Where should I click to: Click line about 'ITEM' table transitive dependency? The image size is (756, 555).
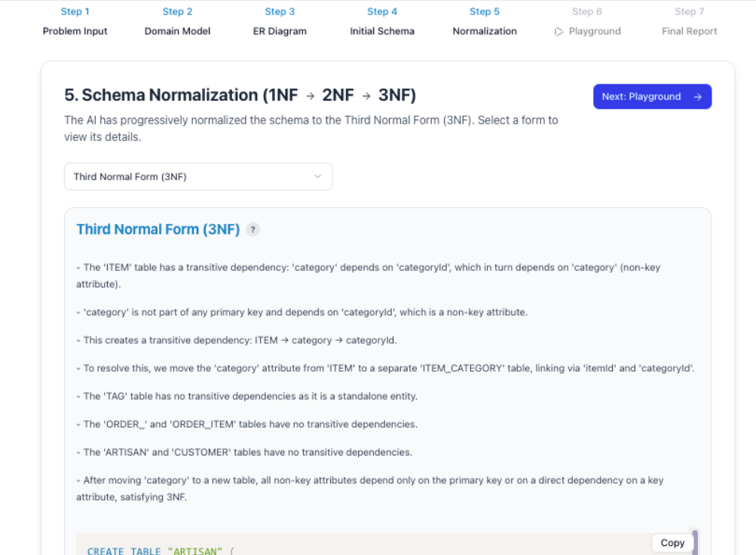pos(369,276)
